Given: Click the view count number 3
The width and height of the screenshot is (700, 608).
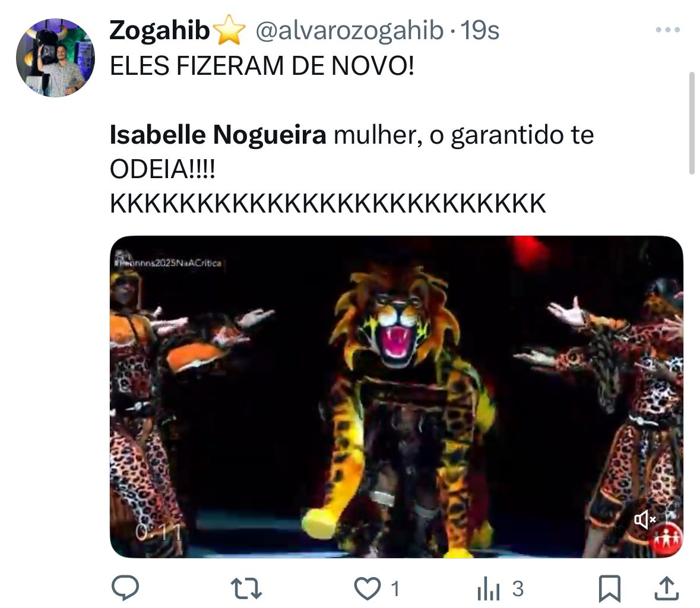Looking at the screenshot, I should coord(518,589).
